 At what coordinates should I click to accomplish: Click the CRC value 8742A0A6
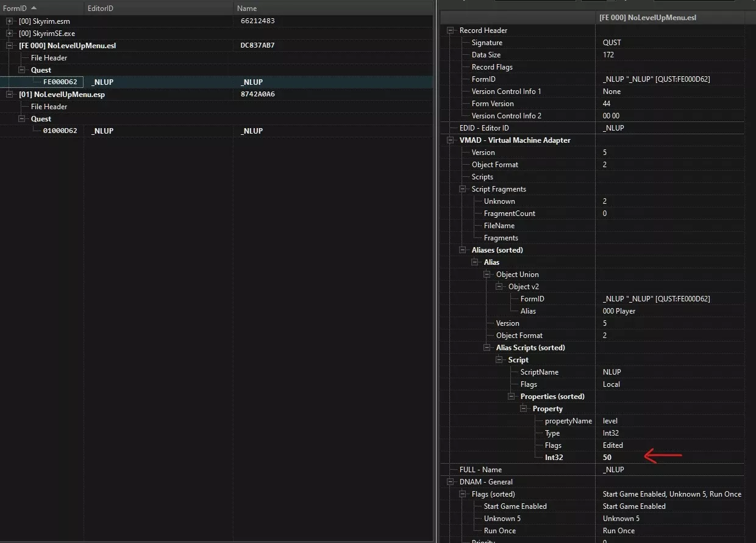(258, 95)
